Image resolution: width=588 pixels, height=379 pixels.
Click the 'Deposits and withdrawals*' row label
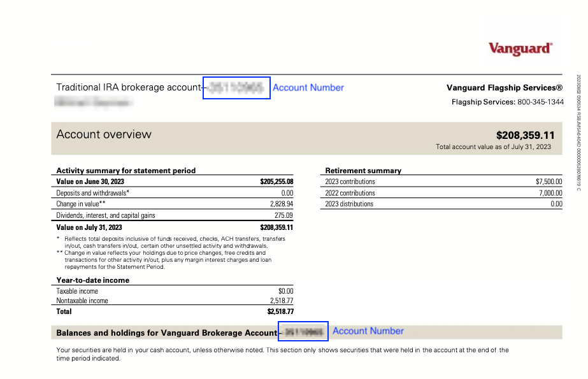(92, 193)
